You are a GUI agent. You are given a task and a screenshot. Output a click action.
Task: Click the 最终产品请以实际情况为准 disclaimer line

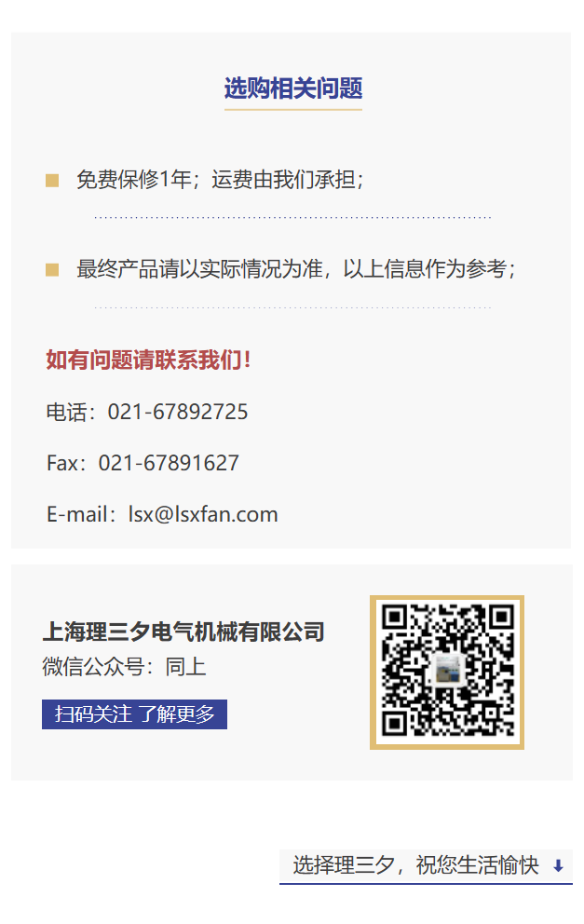(x=296, y=269)
